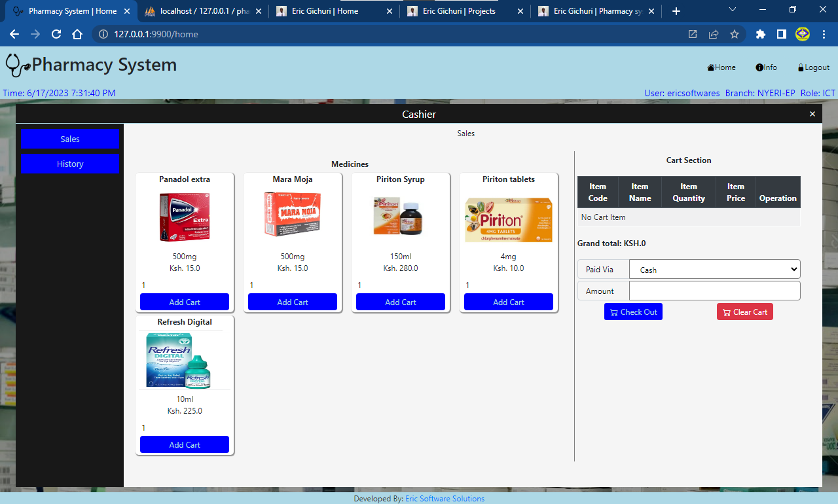Click the share page icon
Screen dimensions: 838x504
coord(714,34)
